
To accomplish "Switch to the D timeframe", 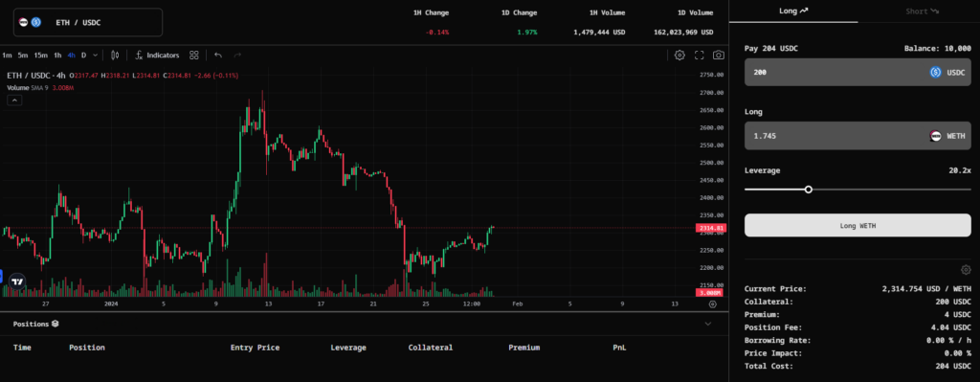I will [84, 55].
